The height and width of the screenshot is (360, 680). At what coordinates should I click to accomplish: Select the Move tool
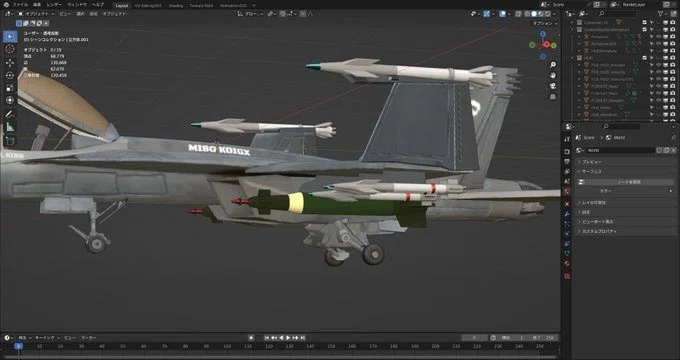click(x=10, y=63)
